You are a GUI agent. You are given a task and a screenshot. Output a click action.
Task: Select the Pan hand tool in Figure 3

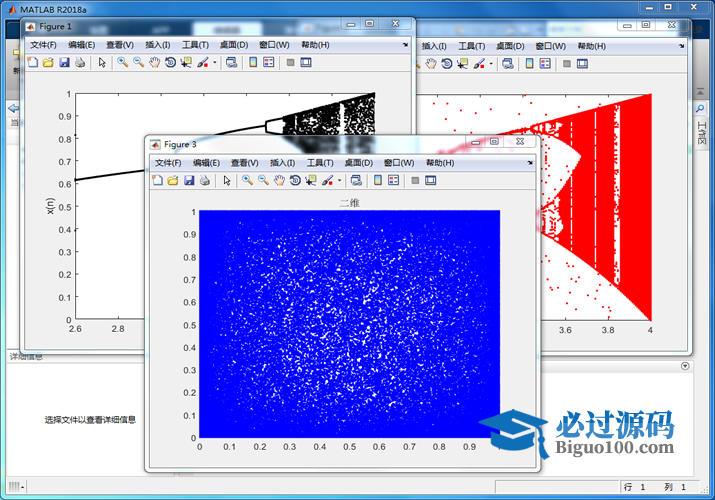pos(280,180)
